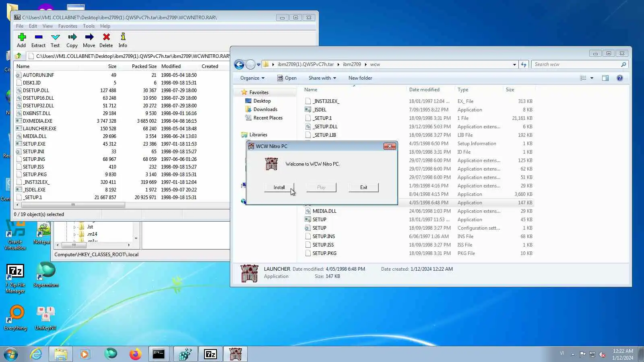Toggle the preview pane in Explorer
This screenshot has height=362, width=644.
coord(605,78)
